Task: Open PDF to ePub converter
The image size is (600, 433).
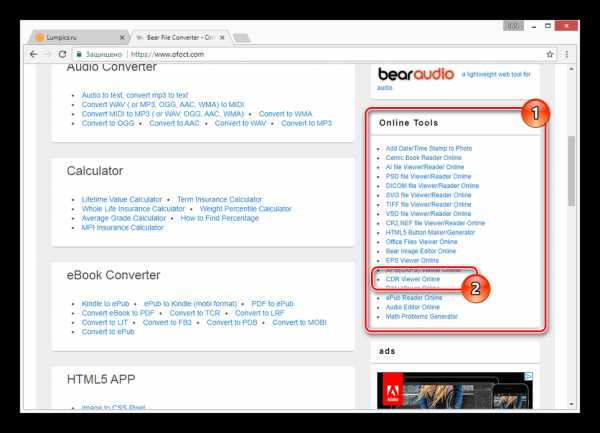Action: coord(272,304)
